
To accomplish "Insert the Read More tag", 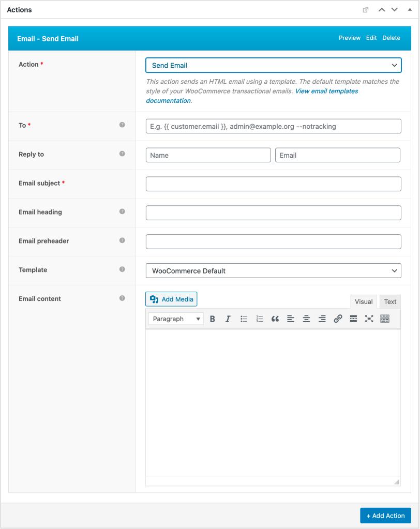I will [353, 319].
